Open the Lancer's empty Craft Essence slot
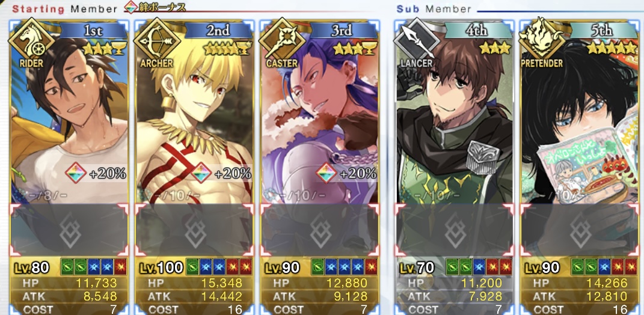The height and width of the screenshot is (315, 644). pyautogui.click(x=454, y=230)
